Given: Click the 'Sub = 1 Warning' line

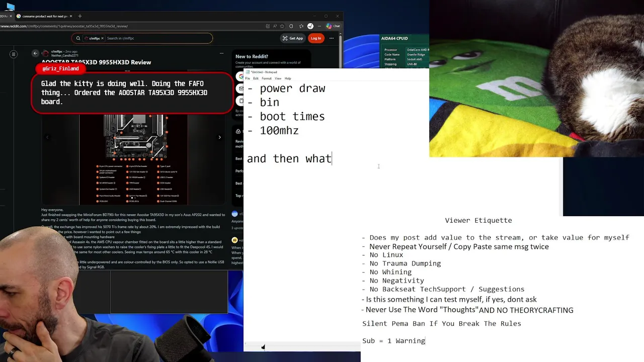Looking at the screenshot, I should (394, 341).
